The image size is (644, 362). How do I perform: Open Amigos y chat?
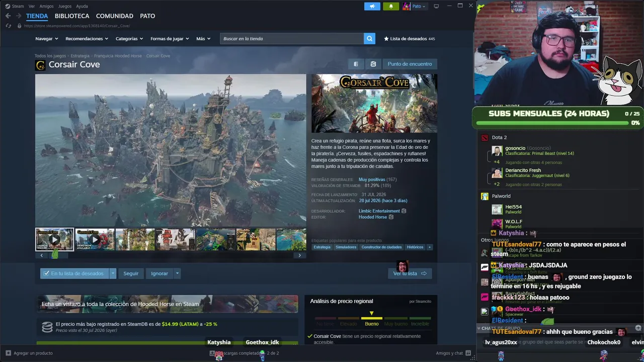pos(453,353)
